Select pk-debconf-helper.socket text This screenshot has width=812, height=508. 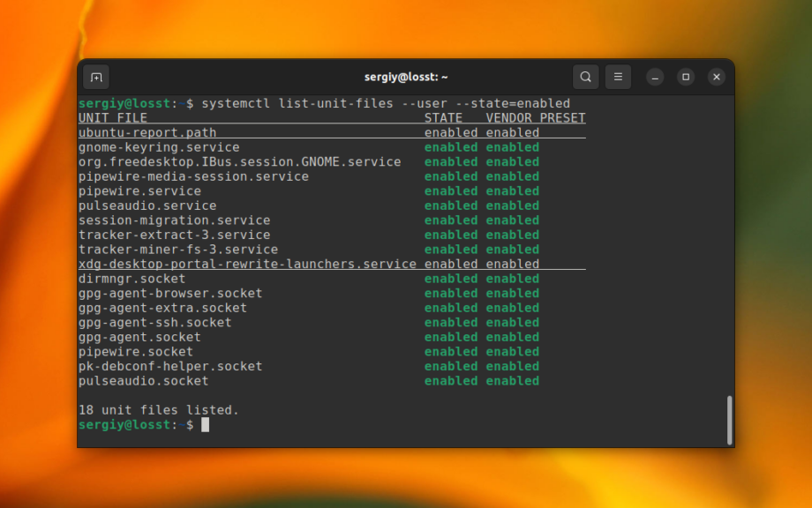tap(170, 366)
